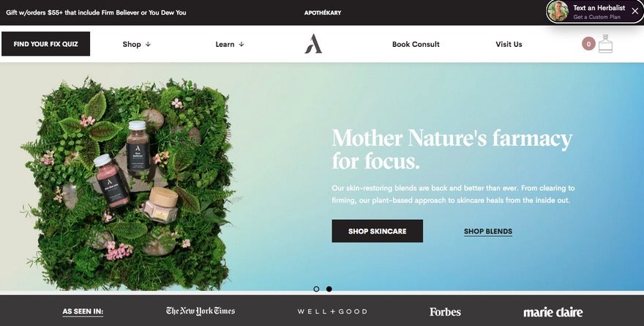The width and height of the screenshot is (644, 326).
Task: Click the herbalist avatar photo
Action: 558,11
